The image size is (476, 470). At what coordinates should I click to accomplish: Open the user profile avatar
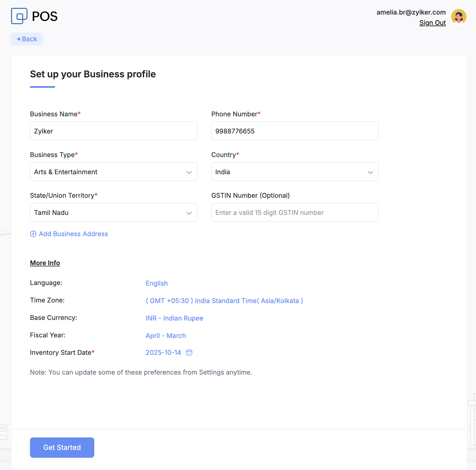[459, 17]
